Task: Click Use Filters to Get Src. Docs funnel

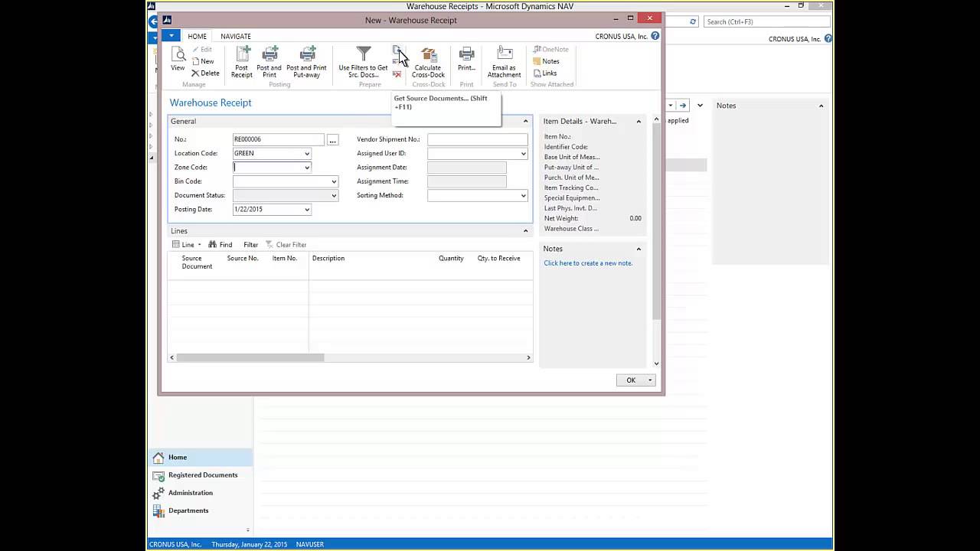Action: coord(364,54)
